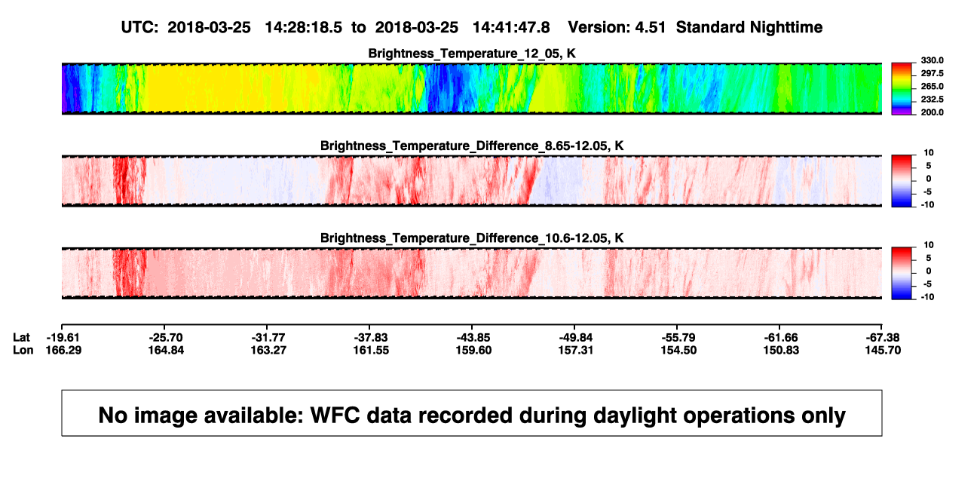Click the Brightness_Temperature_Difference_8.65-12.05, K title
Image resolution: width=980 pixels, height=503 pixels.
pos(472,146)
